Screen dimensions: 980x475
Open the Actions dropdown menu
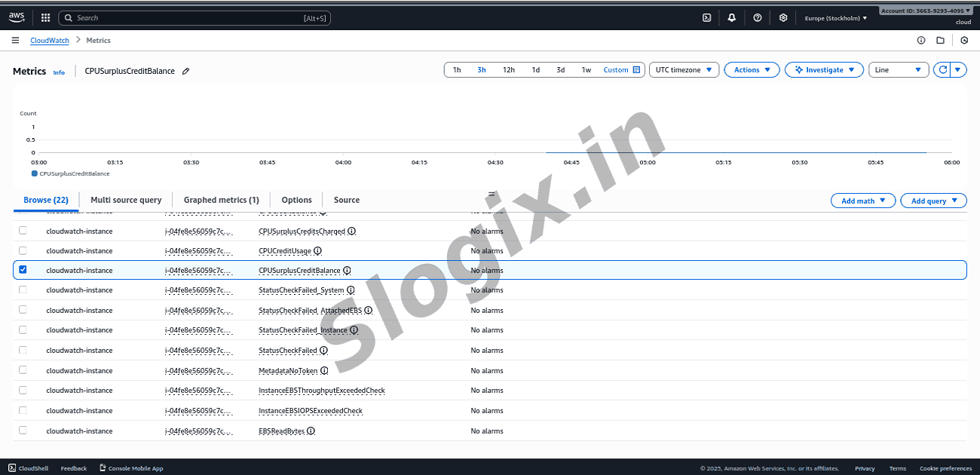pyautogui.click(x=752, y=70)
